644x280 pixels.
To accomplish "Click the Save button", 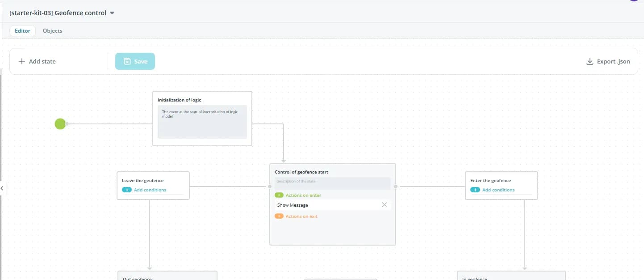I will click(x=135, y=62).
